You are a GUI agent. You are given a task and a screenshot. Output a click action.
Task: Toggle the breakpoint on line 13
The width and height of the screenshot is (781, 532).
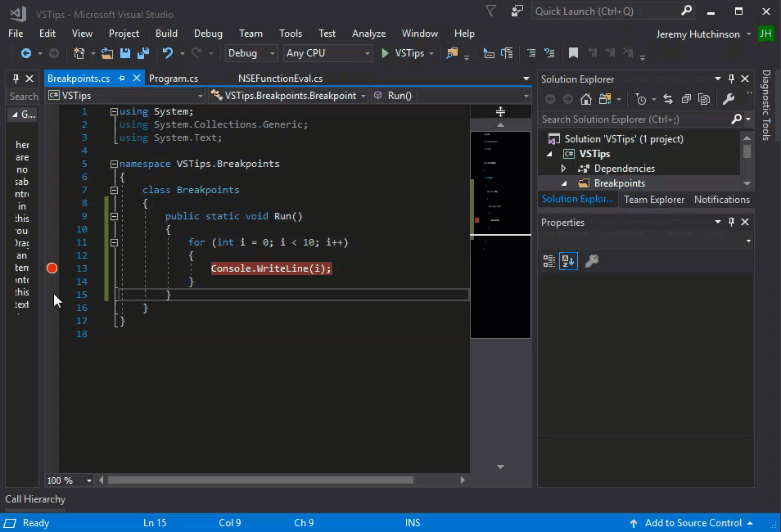52,268
